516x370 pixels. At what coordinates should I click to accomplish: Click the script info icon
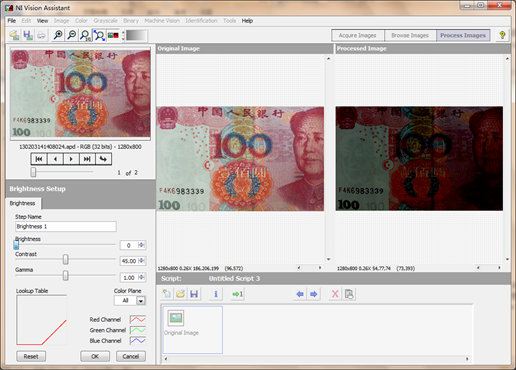click(x=216, y=294)
